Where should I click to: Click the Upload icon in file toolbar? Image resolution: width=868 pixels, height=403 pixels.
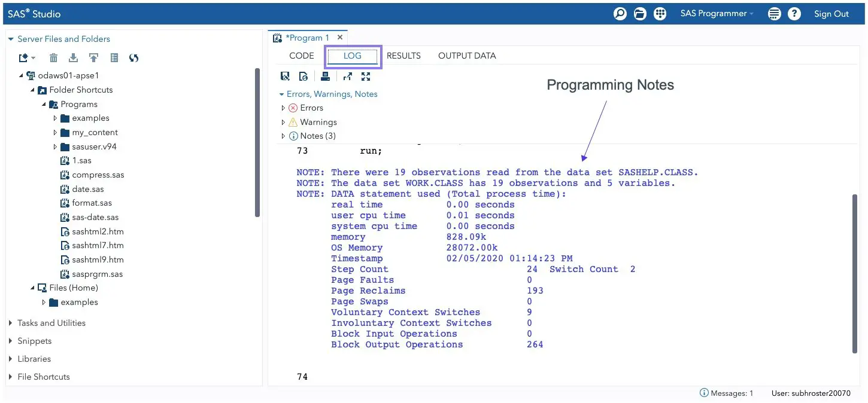[93, 58]
